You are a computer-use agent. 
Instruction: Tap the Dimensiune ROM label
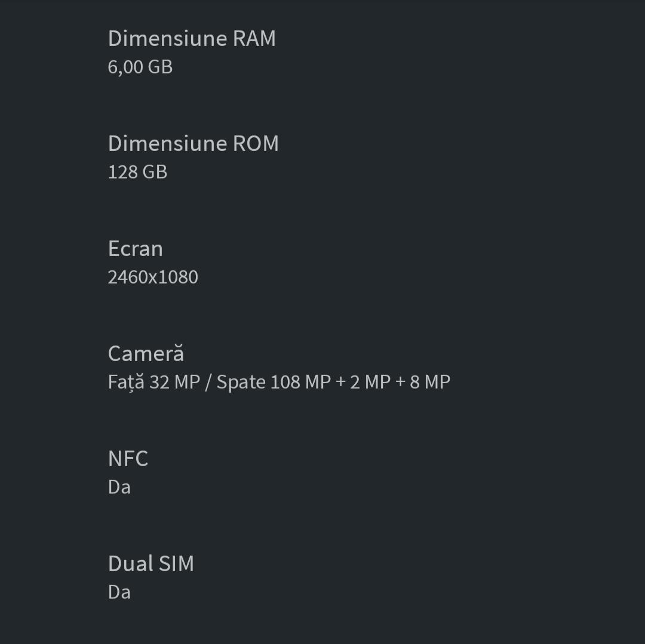[x=193, y=143]
